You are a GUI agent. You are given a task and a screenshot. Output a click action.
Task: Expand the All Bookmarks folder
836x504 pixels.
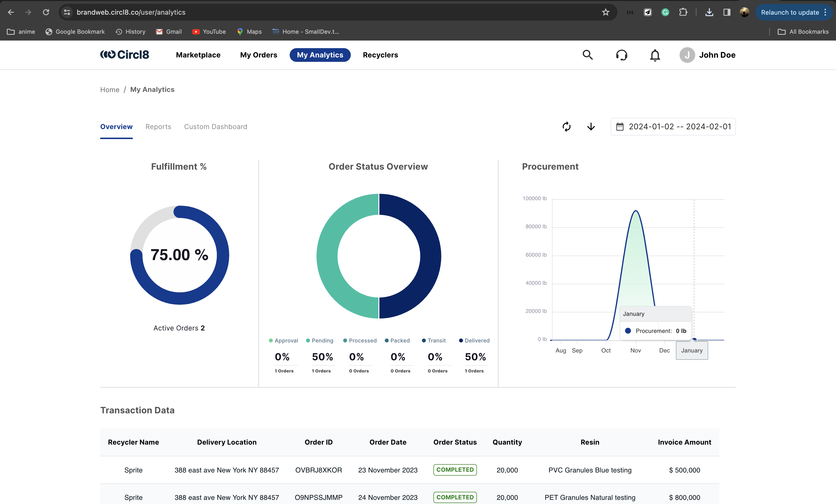(x=803, y=32)
